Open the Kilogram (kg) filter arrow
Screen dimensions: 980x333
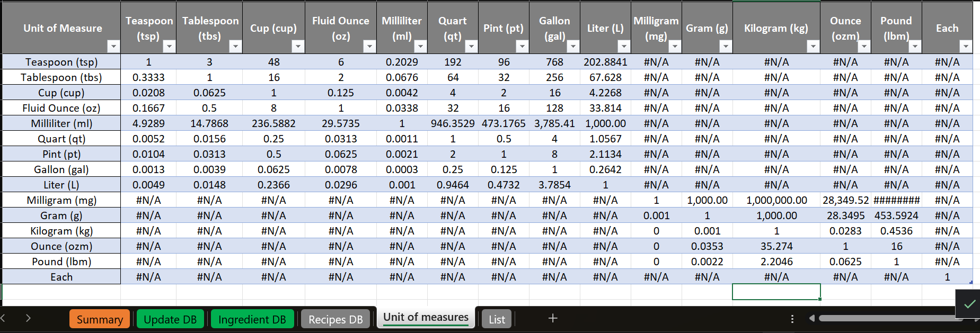pyautogui.click(x=813, y=47)
